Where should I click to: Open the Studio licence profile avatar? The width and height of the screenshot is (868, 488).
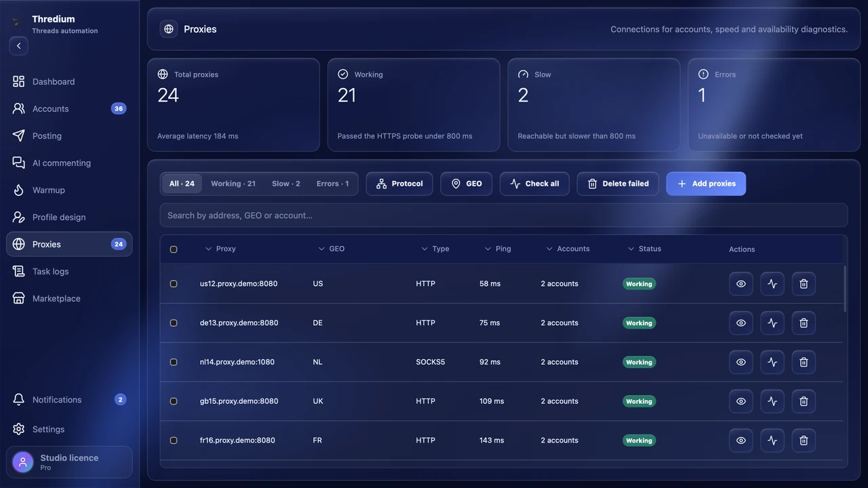pyautogui.click(x=23, y=462)
